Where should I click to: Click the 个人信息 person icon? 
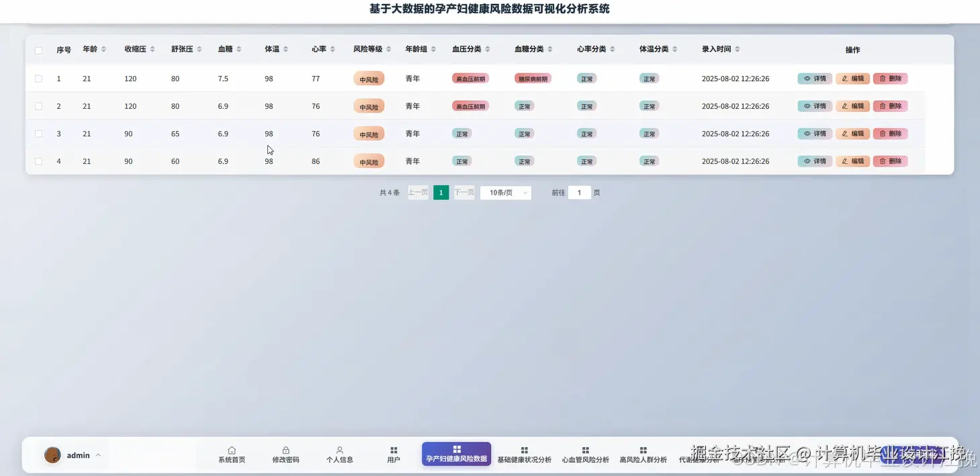tap(340, 450)
